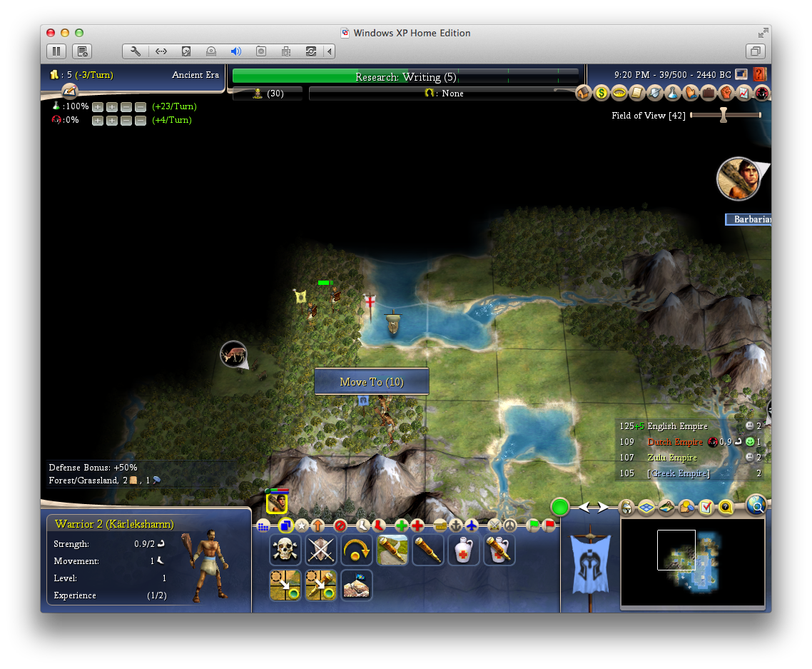This screenshot has width=812, height=669.
Task: Open the globe view magnifier icon
Action: (756, 504)
